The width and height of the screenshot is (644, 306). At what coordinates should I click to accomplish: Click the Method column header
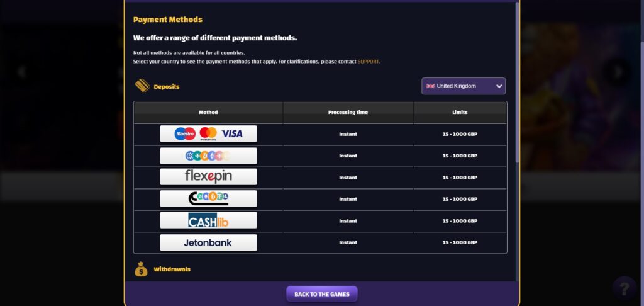coord(208,112)
